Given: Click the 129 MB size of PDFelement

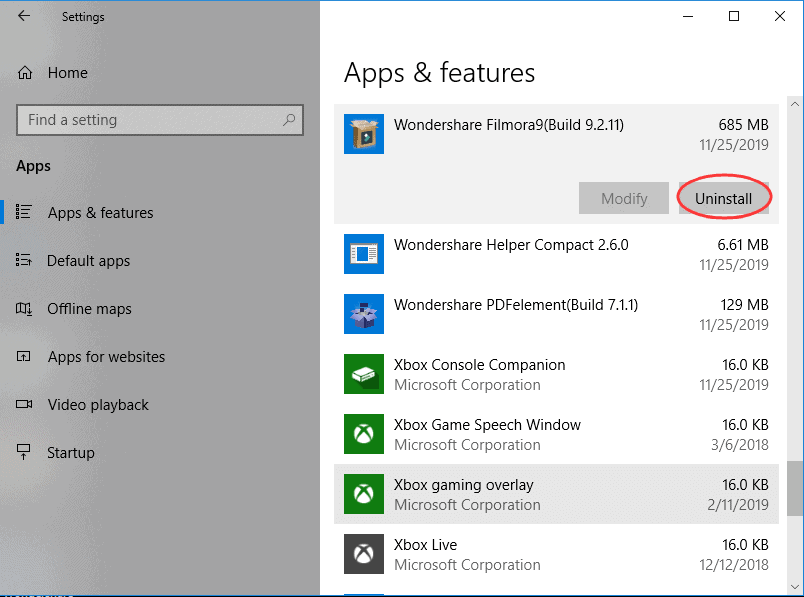Looking at the screenshot, I should [744, 305].
